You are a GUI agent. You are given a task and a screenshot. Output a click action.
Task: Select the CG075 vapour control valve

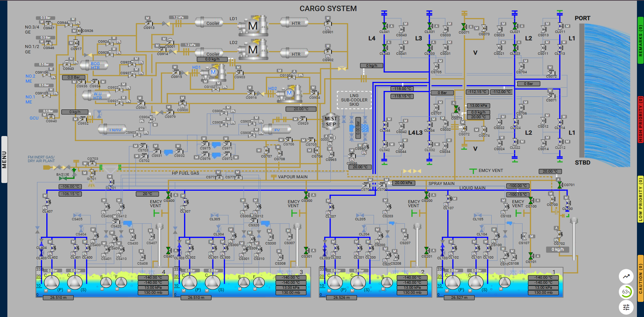(x=456, y=109)
